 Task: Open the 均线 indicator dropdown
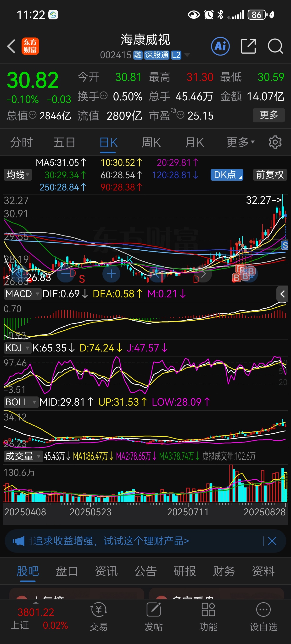click(18, 175)
